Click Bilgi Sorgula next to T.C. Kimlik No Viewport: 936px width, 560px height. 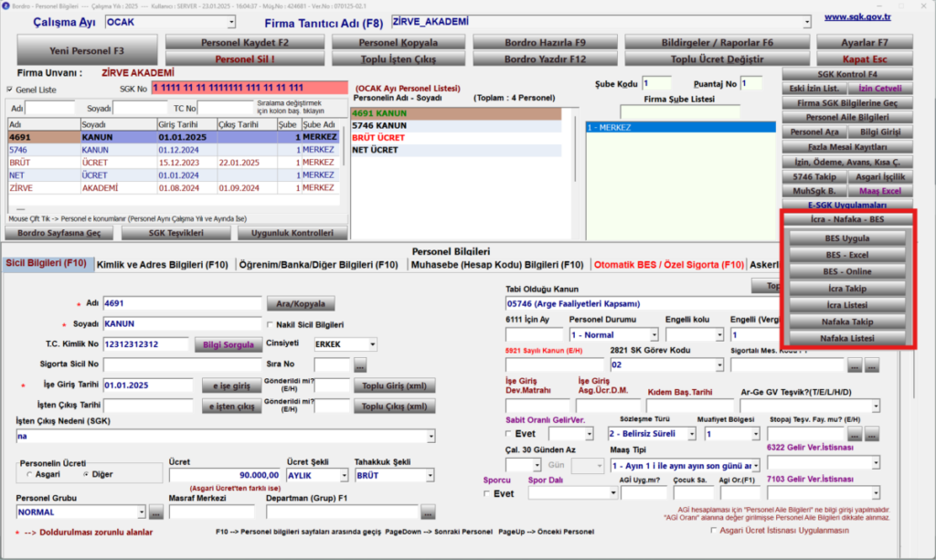[x=228, y=344]
